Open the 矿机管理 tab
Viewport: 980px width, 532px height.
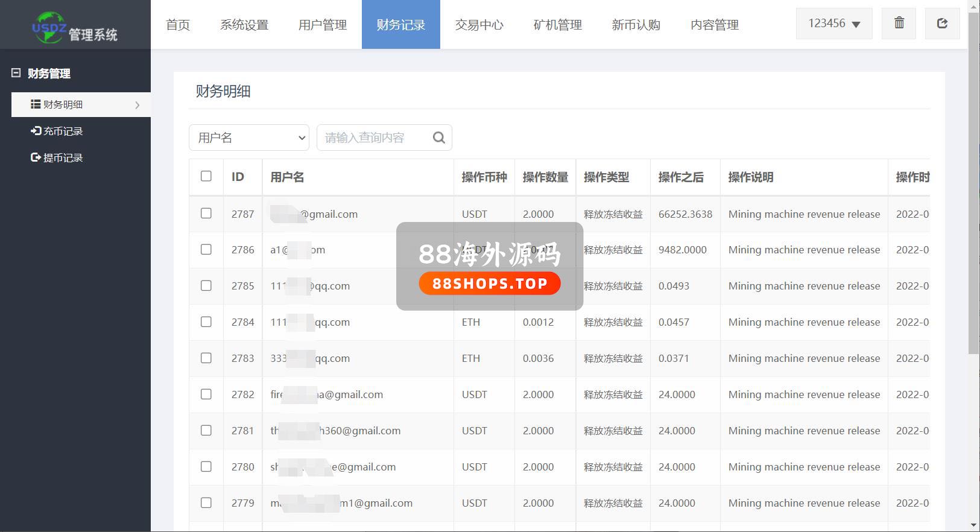[557, 25]
